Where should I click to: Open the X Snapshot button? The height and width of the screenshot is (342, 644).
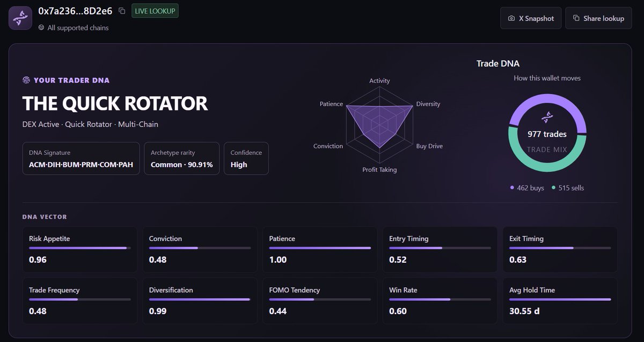531,18
